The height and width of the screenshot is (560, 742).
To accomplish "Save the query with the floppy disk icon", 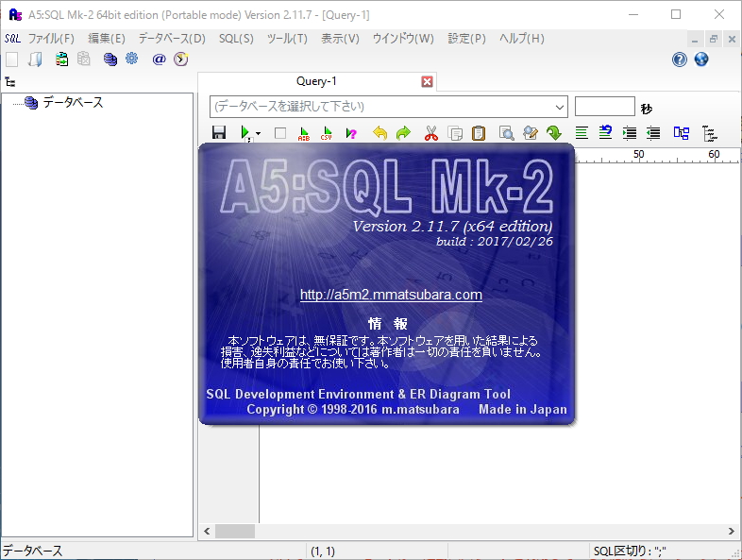I will point(219,132).
